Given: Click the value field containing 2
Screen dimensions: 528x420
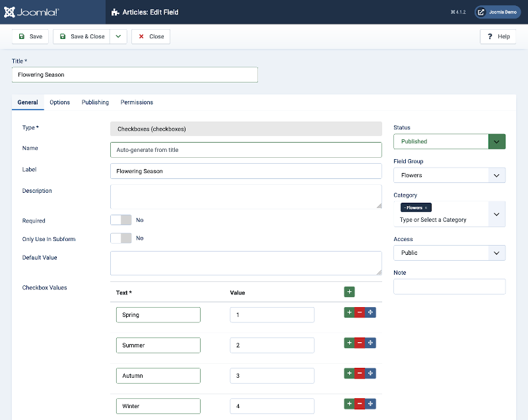Looking at the screenshot, I should point(272,345).
